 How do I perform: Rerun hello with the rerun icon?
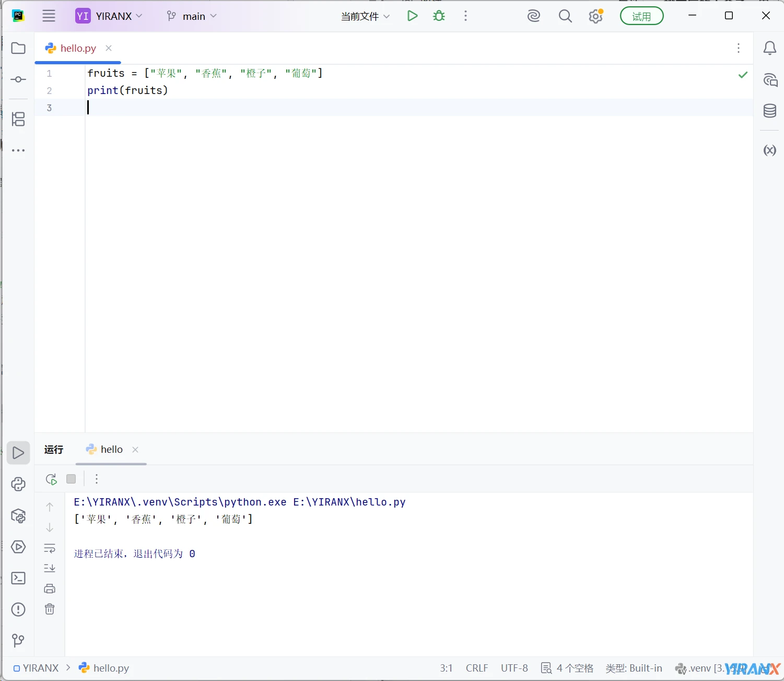[x=51, y=479]
